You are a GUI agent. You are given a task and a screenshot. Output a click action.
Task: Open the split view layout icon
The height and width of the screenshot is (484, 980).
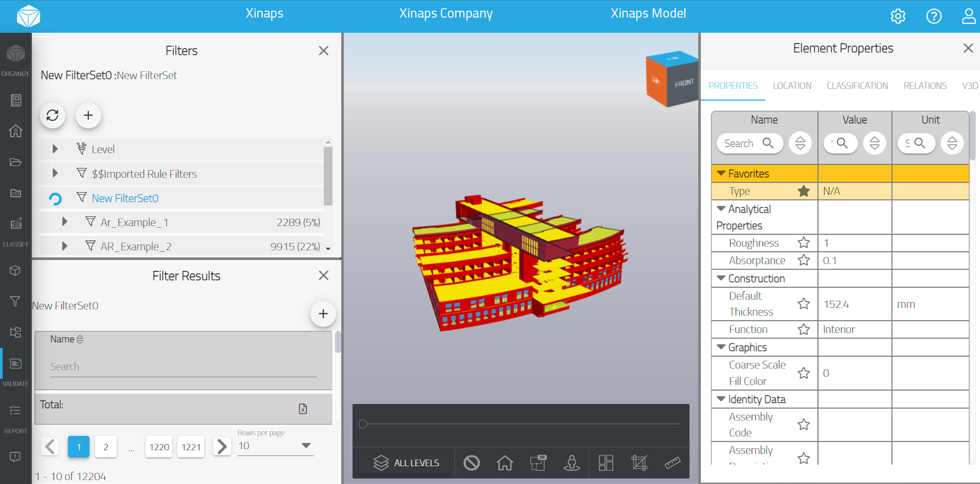coord(606,463)
